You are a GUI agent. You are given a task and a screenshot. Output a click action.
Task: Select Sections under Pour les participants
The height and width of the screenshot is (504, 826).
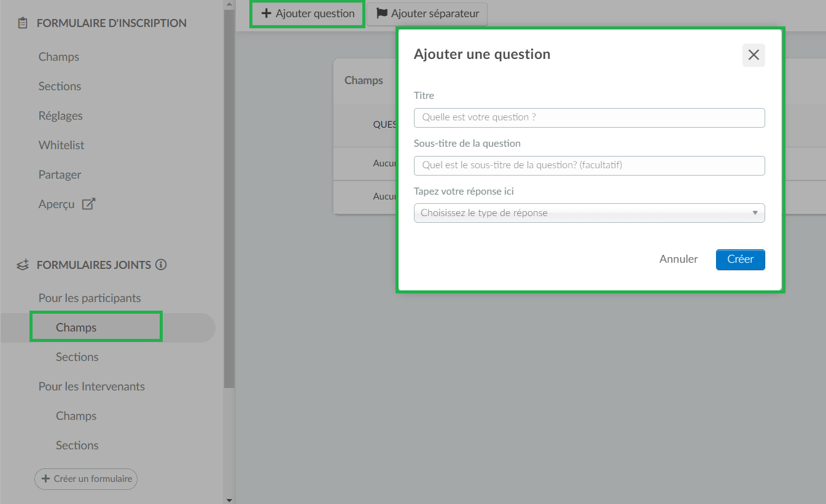coord(77,357)
